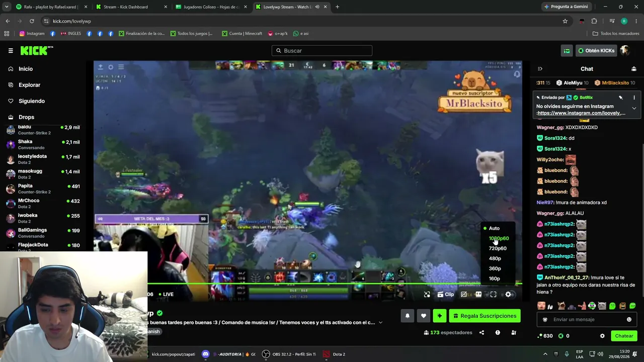Select 360p video quality

[x=495, y=268]
